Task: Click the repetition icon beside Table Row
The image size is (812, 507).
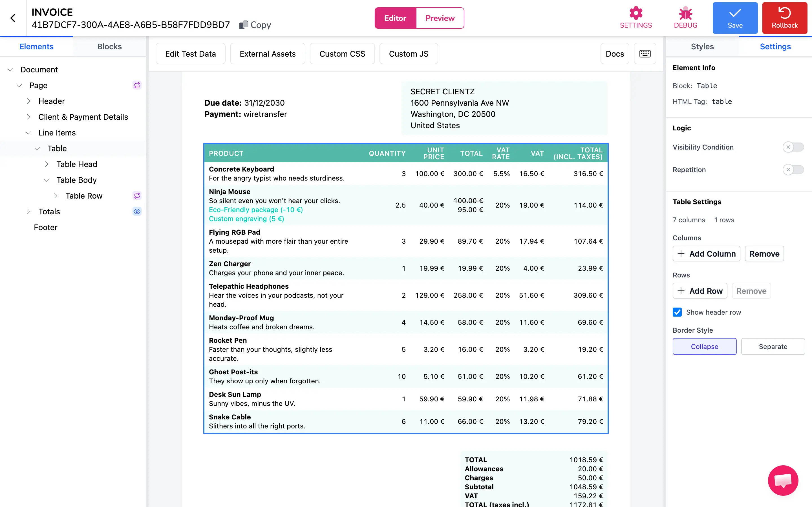Action: tap(137, 195)
